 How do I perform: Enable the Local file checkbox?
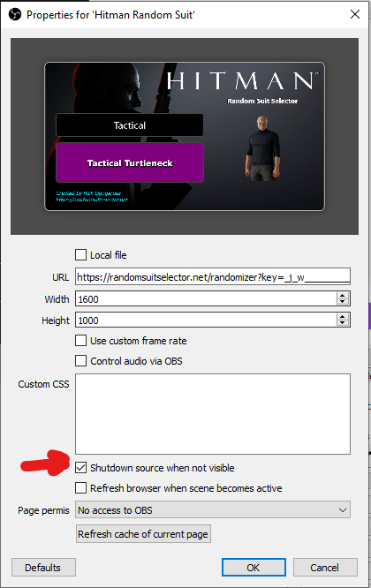coord(80,255)
